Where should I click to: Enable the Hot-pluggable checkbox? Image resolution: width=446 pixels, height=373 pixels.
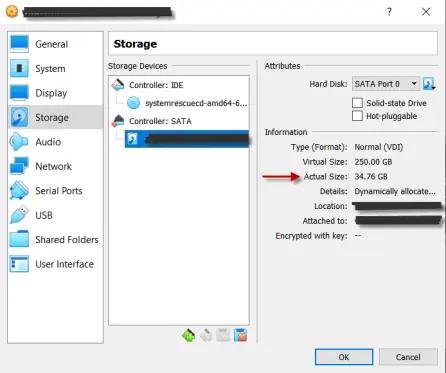coord(357,116)
